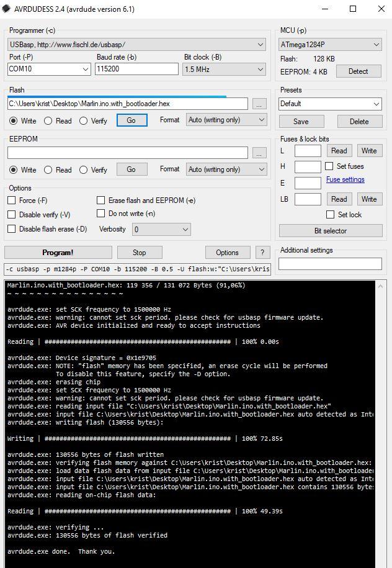This screenshot has height=568, width=392.
Task: Click the Delete preset button
Action: coord(359,121)
